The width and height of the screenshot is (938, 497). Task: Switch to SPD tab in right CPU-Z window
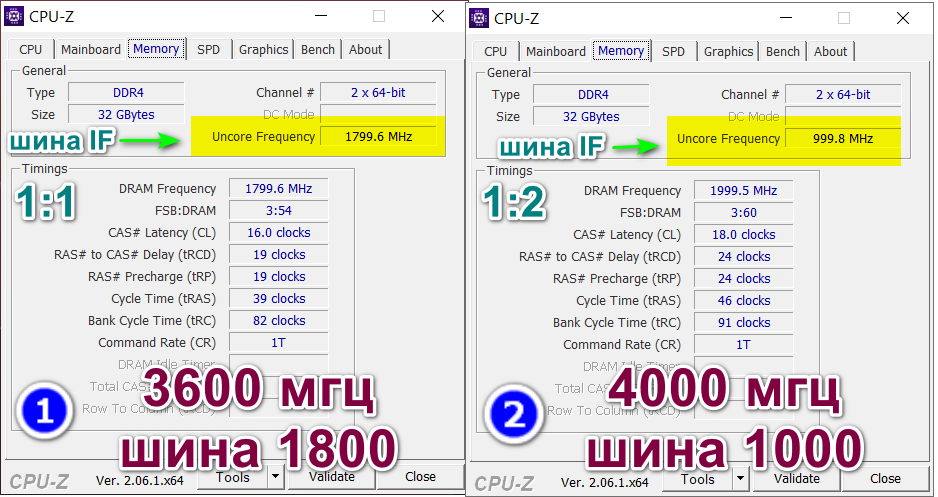point(674,51)
